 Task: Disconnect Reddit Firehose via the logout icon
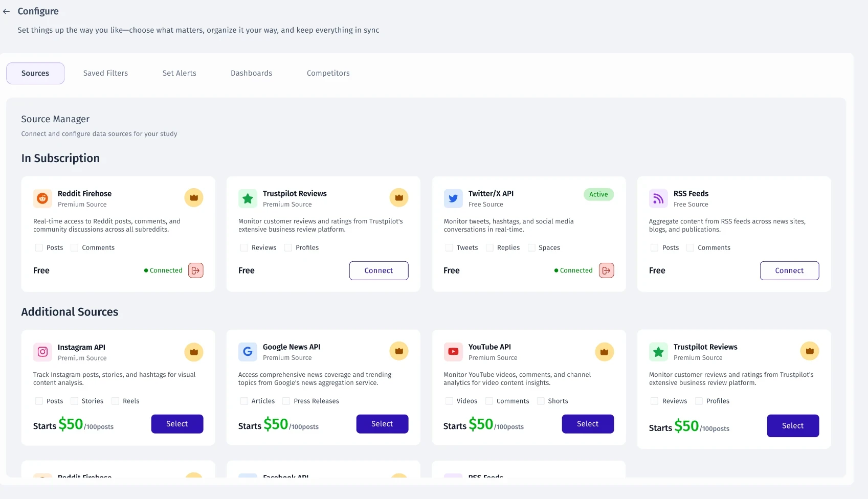pyautogui.click(x=196, y=270)
